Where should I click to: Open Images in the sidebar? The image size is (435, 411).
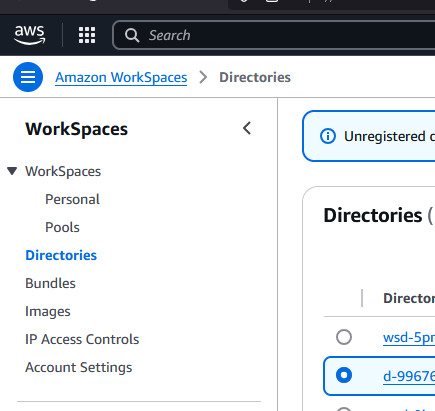pos(48,311)
